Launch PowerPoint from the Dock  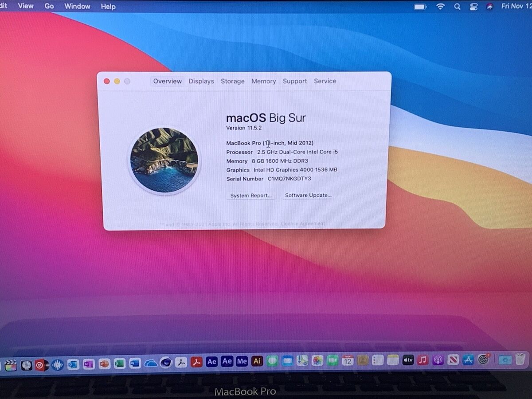[x=104, y=364]
